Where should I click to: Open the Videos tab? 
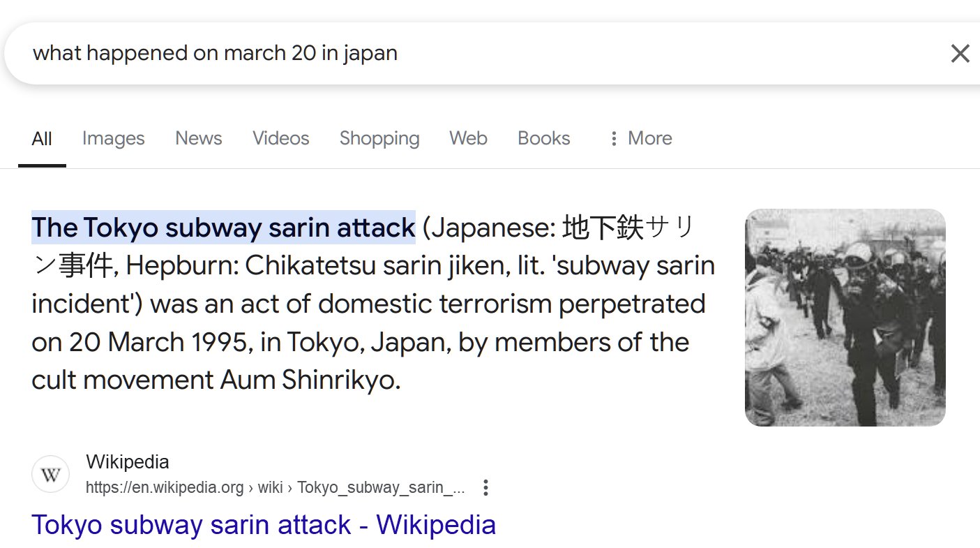281,138
